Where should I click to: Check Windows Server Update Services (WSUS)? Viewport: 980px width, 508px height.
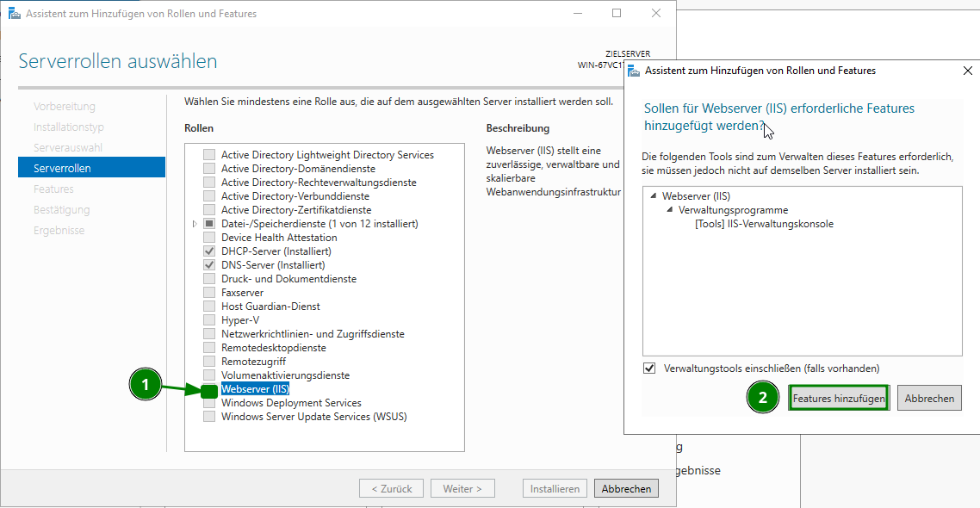[208, 416]
